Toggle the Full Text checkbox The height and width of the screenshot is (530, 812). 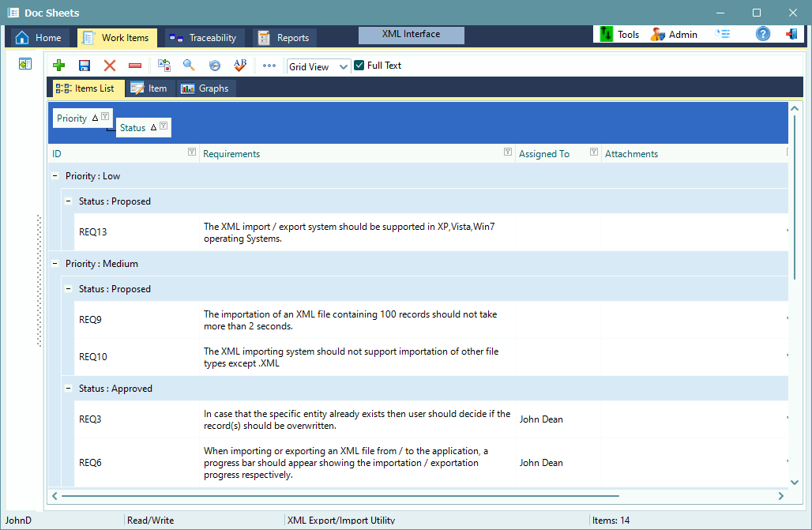(x=359, y=66)
